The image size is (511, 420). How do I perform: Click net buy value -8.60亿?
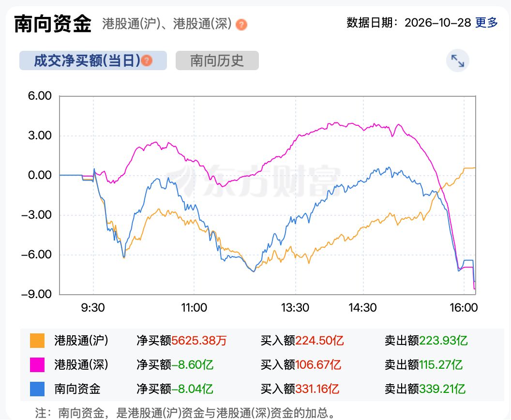(192, 365)
